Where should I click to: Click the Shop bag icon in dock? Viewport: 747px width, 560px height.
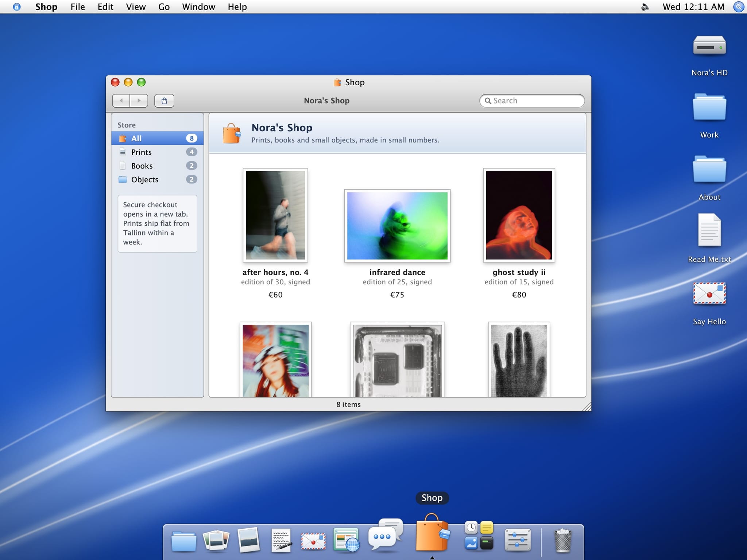click(x=432, y=532)
